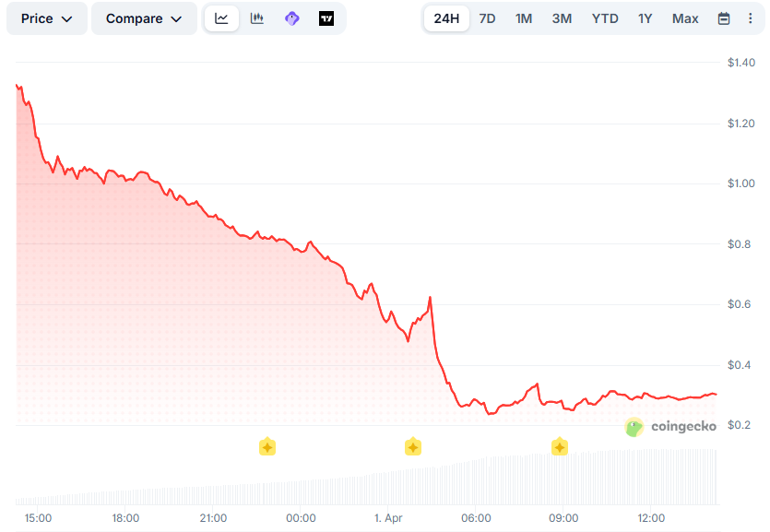Open GeckoTerminal via the purple icon
Image resolution: width=770 pixels, height=532 pixels.
coord(292,18)
